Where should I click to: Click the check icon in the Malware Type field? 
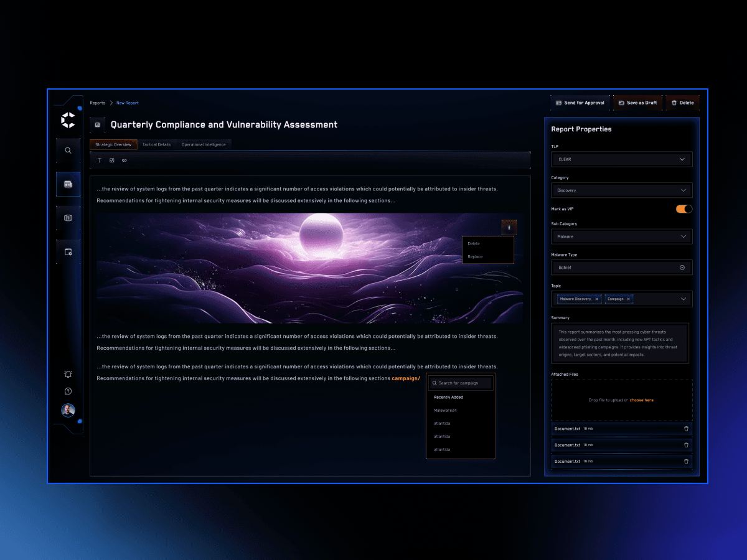(682, 268)
